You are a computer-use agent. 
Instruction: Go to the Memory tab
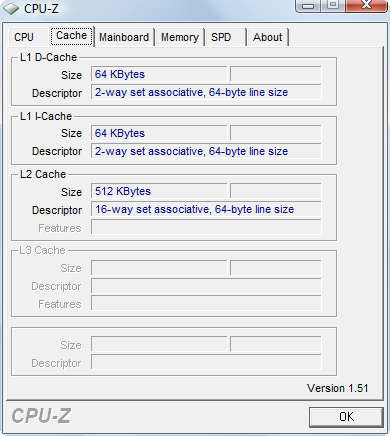pyautogui.click(x=180, y=37)
